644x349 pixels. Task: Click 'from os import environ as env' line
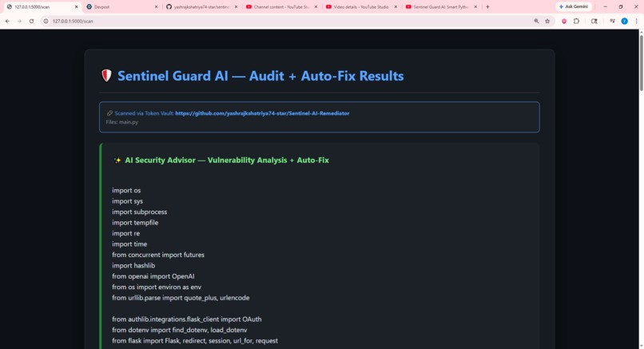[157, 287]
